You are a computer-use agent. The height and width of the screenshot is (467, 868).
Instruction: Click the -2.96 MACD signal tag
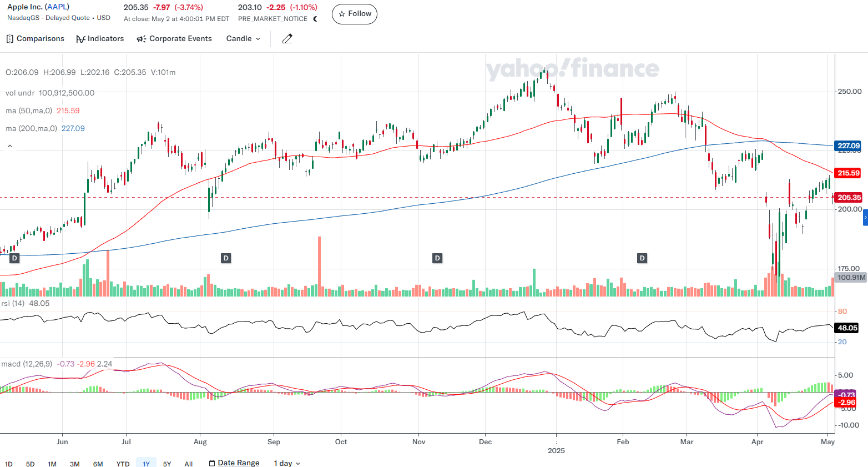[x=846, y=403]
